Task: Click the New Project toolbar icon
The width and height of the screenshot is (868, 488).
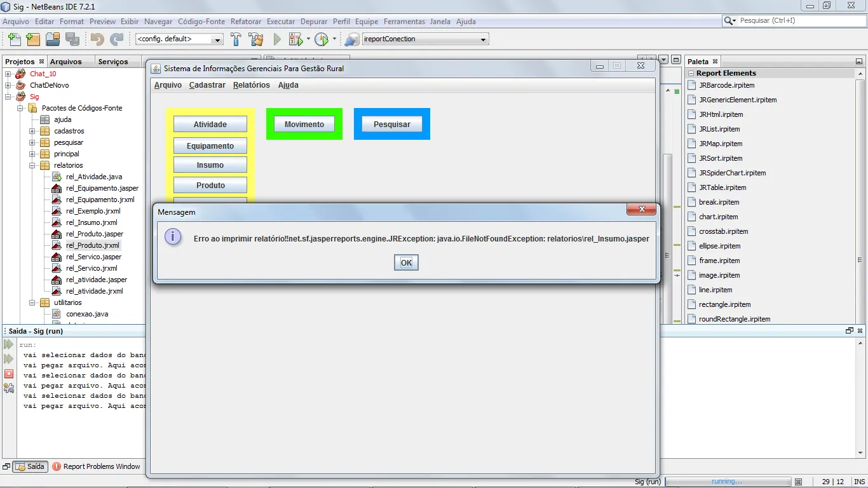Action: click(33, 39)
